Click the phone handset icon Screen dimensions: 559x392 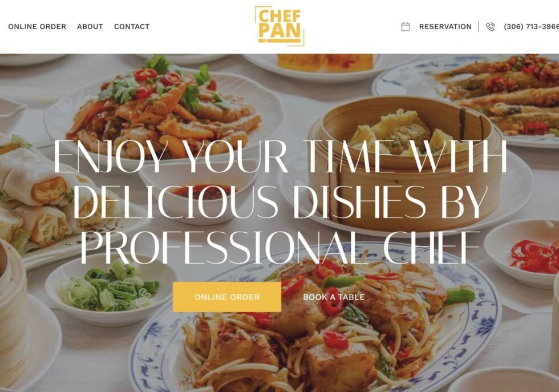click(491, 27)
